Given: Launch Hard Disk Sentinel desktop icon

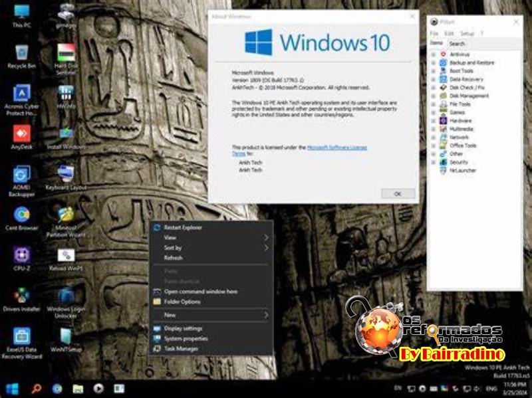Looking at the screenshot, I should click(66, 59).
